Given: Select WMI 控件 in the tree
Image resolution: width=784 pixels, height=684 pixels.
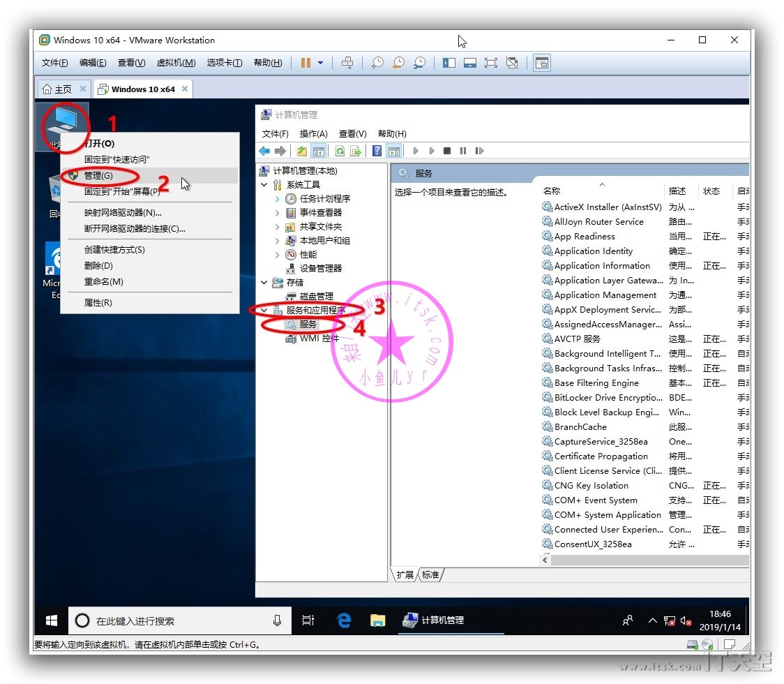Looking at the screenshot, I should pos(319,339).
